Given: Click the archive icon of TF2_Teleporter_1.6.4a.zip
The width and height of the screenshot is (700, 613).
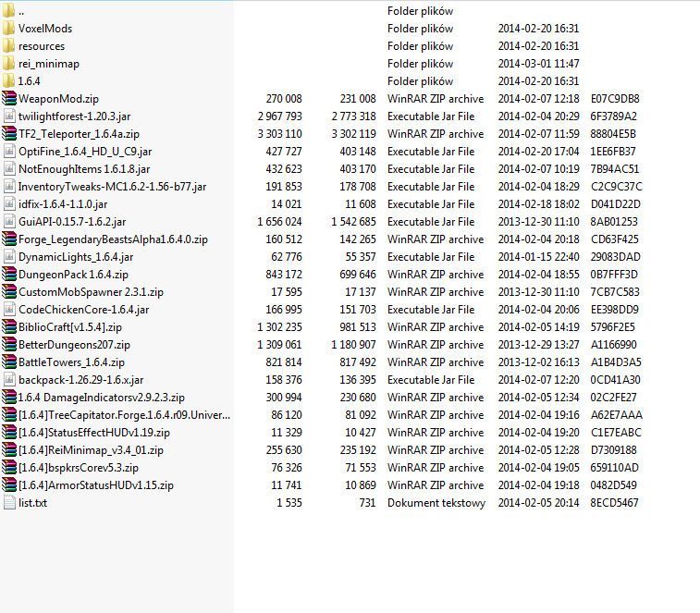Looking at the screenshot, I should pos(9,133).
